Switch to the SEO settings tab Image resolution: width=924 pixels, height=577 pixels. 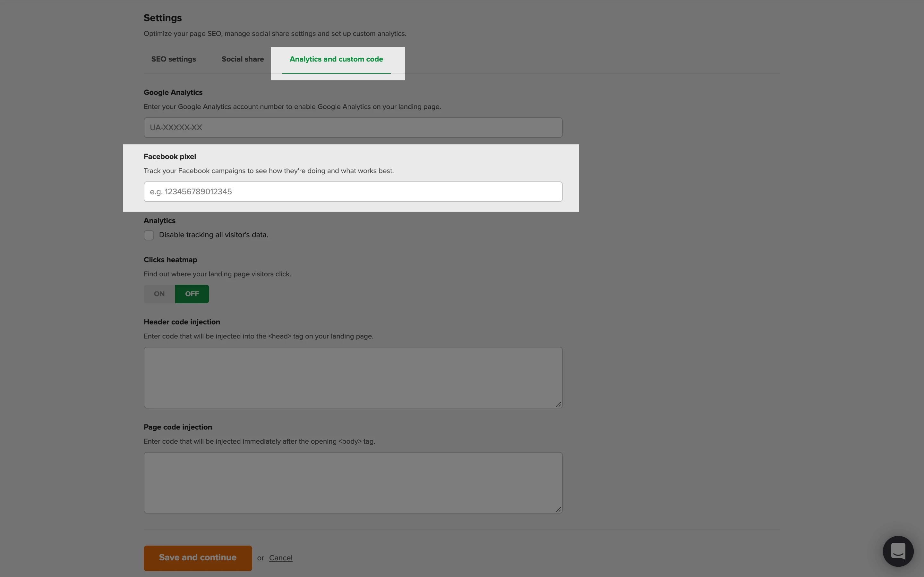(173, 59)
